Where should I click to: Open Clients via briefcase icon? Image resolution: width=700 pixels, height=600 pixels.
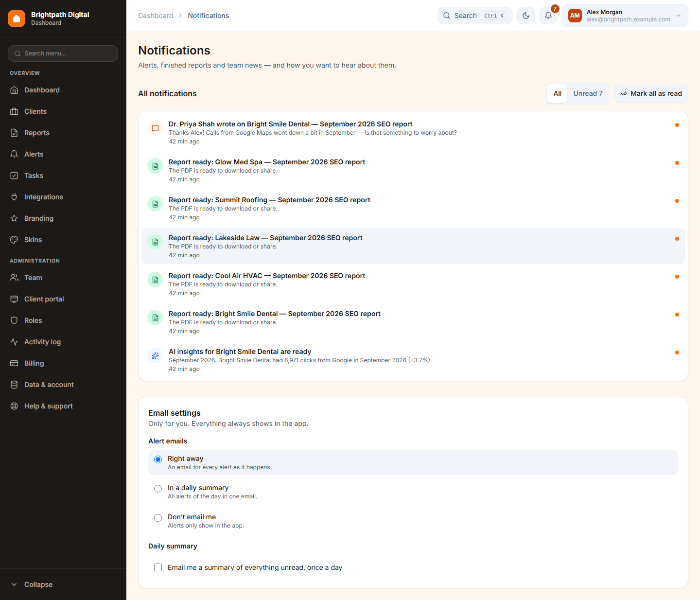pyautogui.click(x=14, y=111)
